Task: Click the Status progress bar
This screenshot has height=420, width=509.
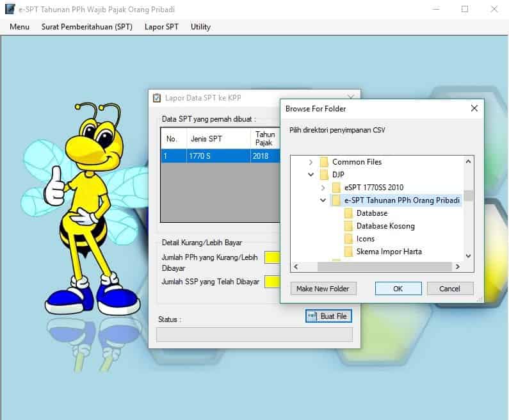Action: pyautogui.click(x=255, y=334)
